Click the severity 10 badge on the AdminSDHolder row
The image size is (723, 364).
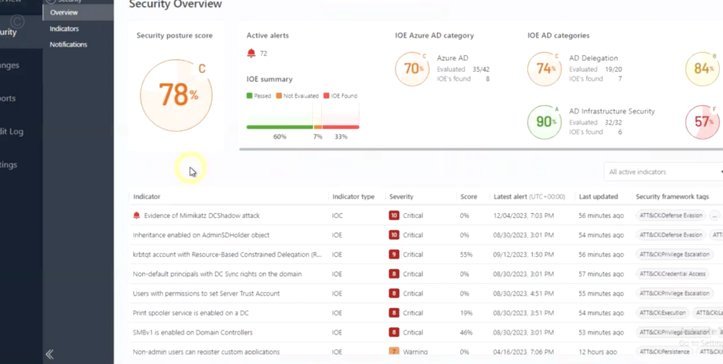(394, 235)
